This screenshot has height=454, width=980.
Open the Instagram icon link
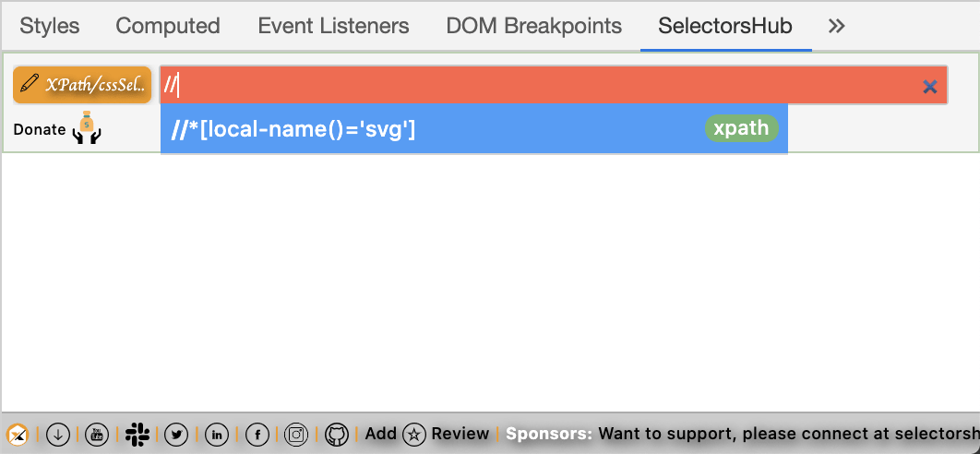tap(296, 434)
